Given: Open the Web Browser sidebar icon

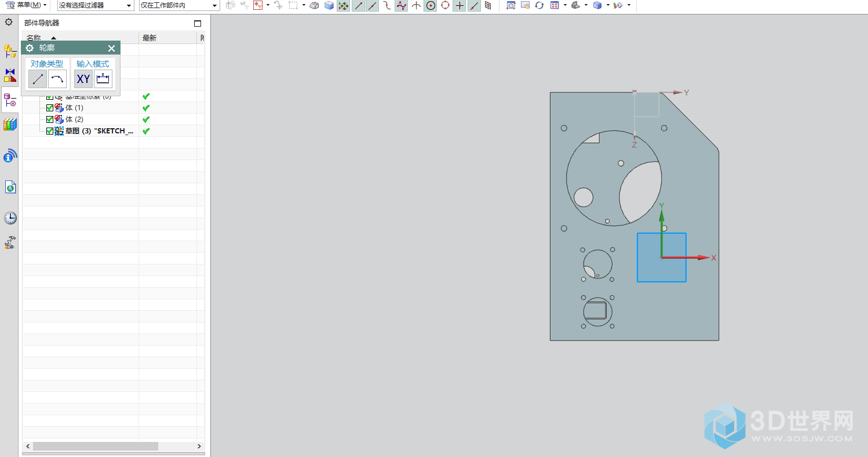Looking at the screenshot, I should 10,187.
